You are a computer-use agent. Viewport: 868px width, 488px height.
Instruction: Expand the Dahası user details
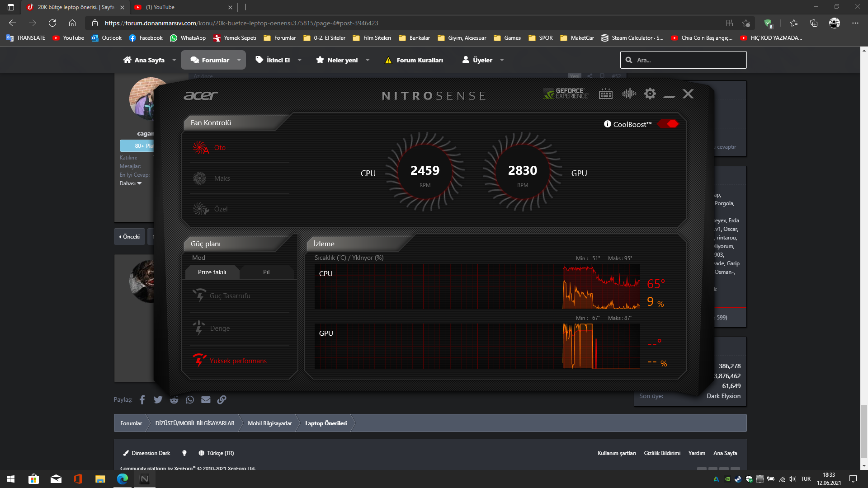click(131, 183)
